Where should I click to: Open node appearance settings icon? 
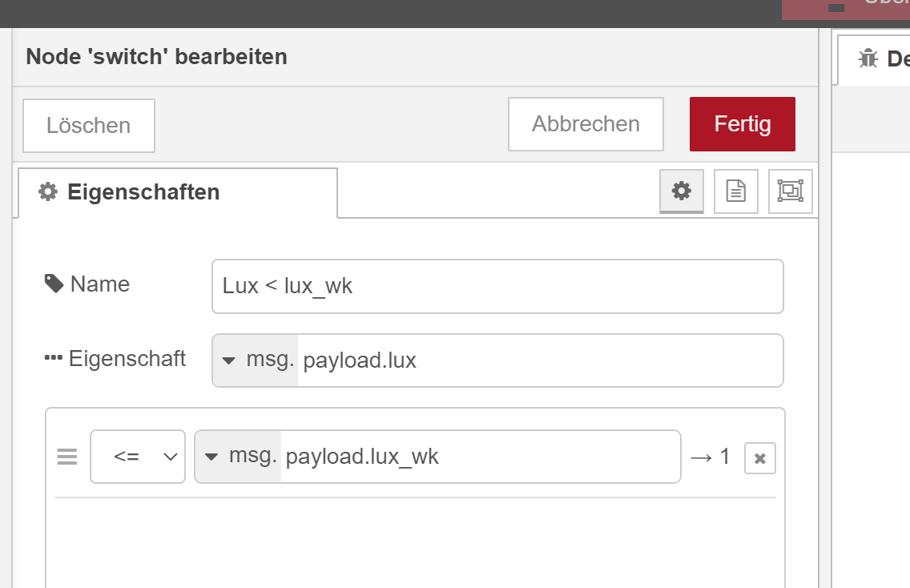pyautogui.click(x=790, y=191)
